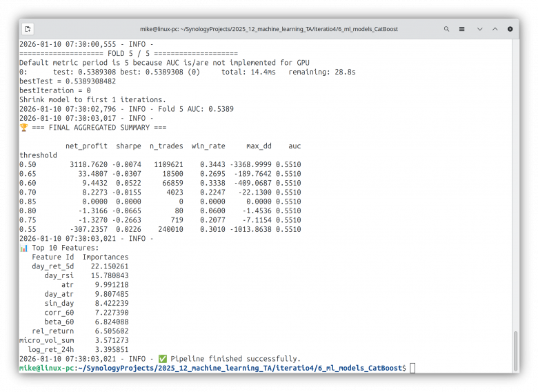
Task: Click the 3118.7620 net profit value
Action: pos(88,165)
